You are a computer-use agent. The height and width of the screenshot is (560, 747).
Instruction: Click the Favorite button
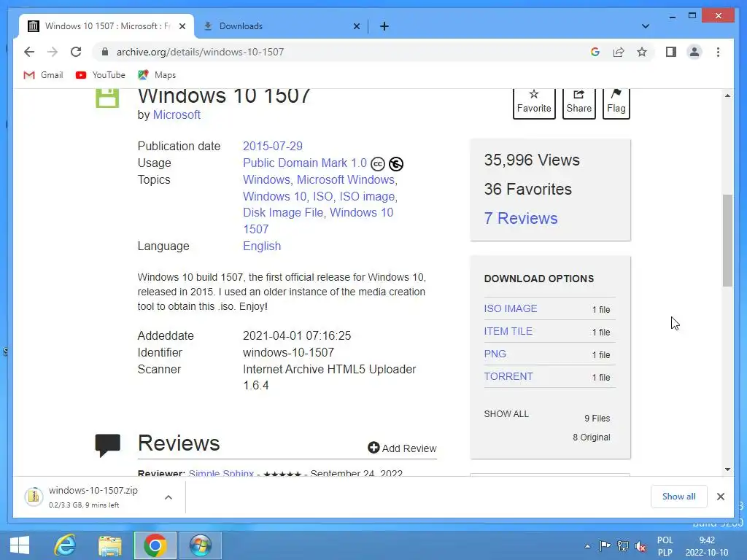(533, 102)
